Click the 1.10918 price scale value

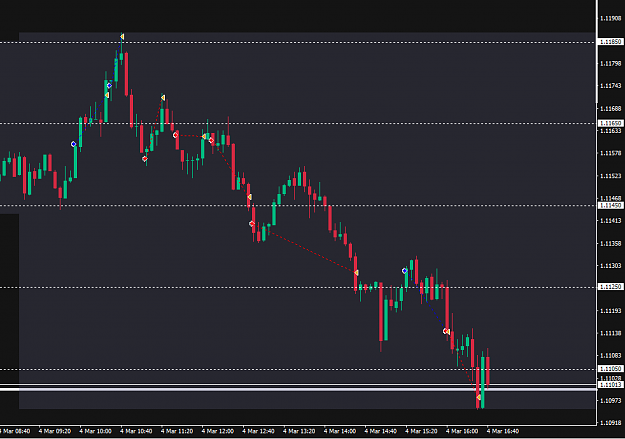coord(611,423)
